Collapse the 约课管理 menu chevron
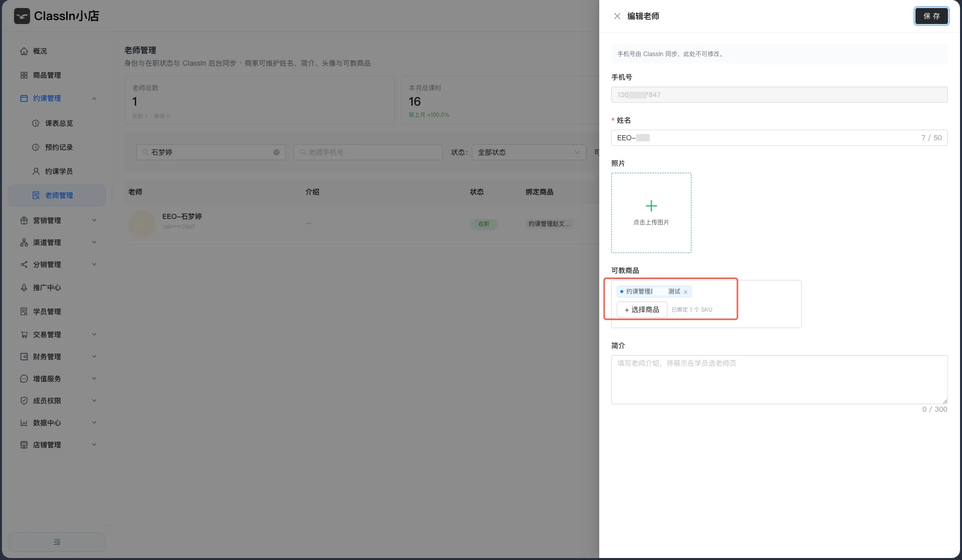 [94, 98]
